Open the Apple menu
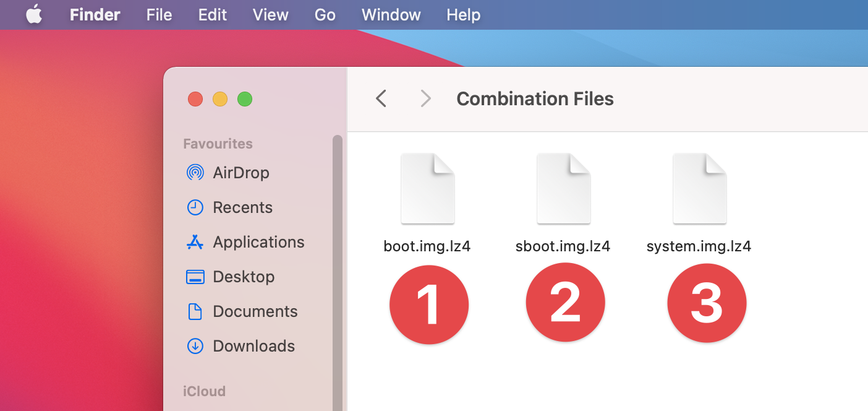This screenshot has height=411, width=868. pyautogui.click(x=34, y=15)
